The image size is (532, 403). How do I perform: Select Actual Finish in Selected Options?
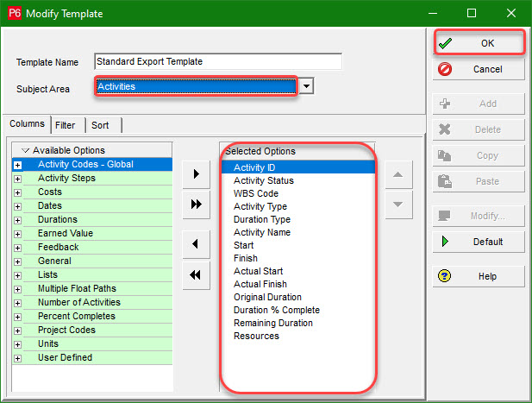(298, 284)
